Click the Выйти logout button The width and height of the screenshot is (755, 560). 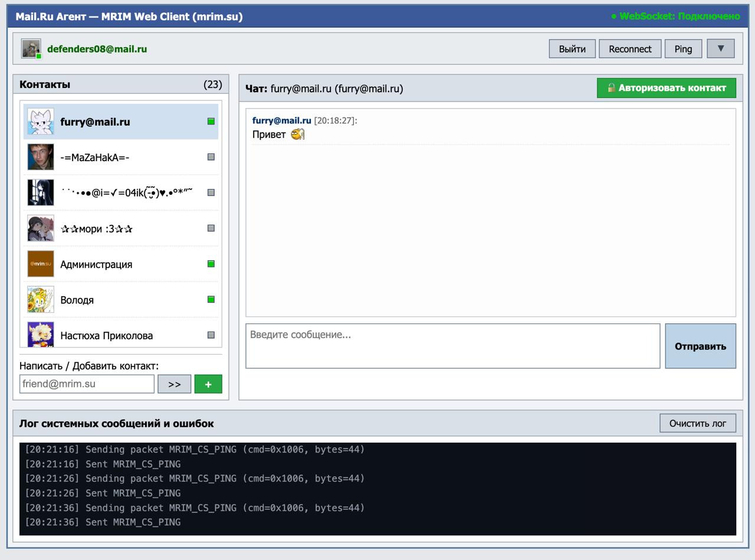[572, 49]
